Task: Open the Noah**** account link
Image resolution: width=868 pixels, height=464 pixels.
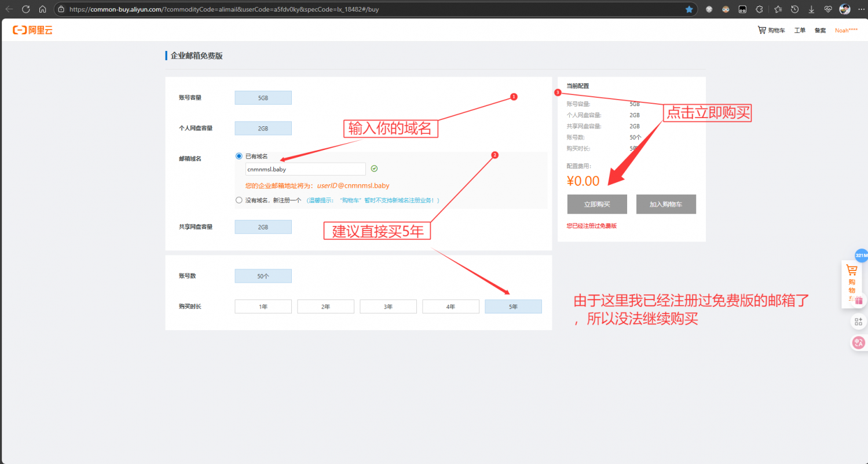Action: point(846,30)
